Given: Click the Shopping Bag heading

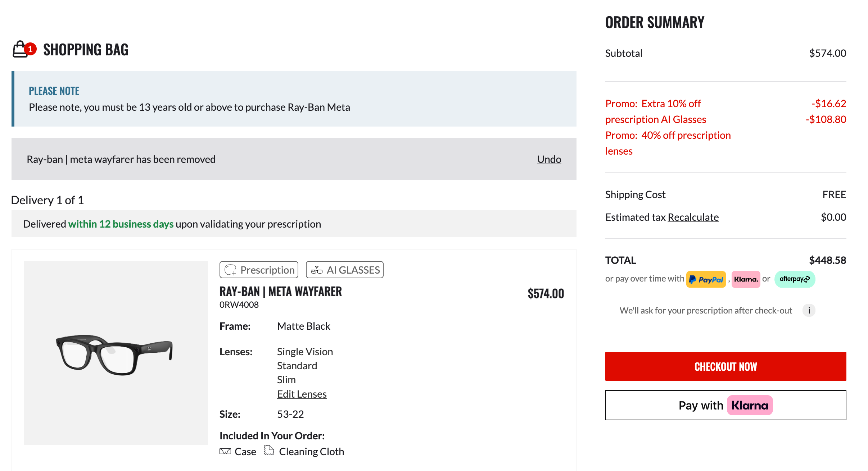Looking at the screenshot, I should pos(86,50).
